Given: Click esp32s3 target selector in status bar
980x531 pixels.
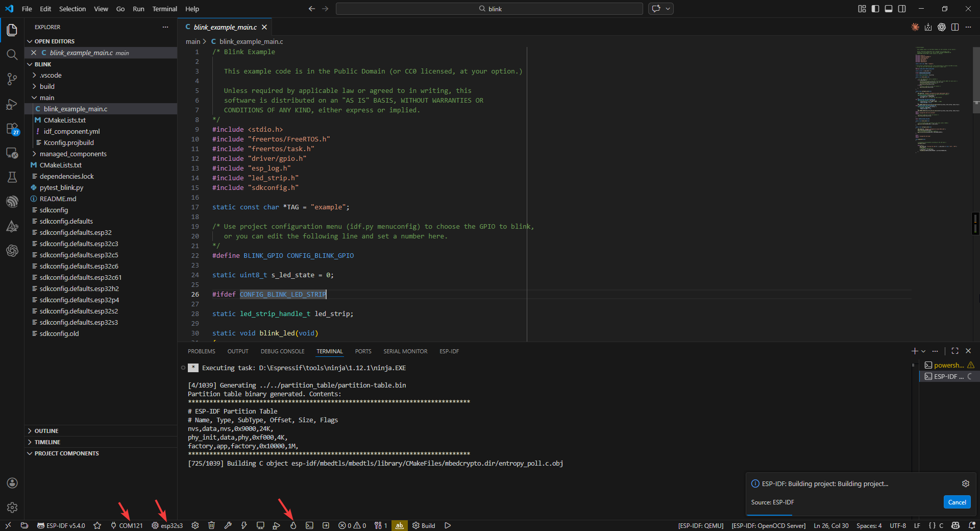Looking at the screenshot, I should (x=167, y=525).
